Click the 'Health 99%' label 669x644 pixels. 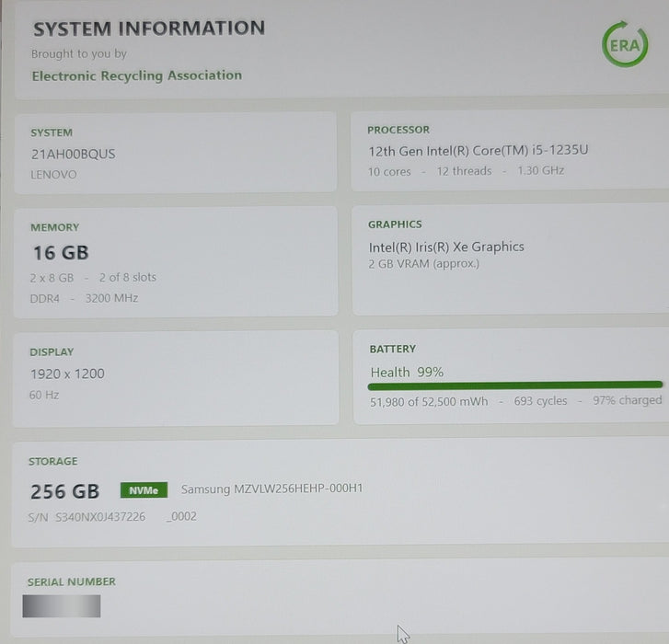click(x=407, y=373)
